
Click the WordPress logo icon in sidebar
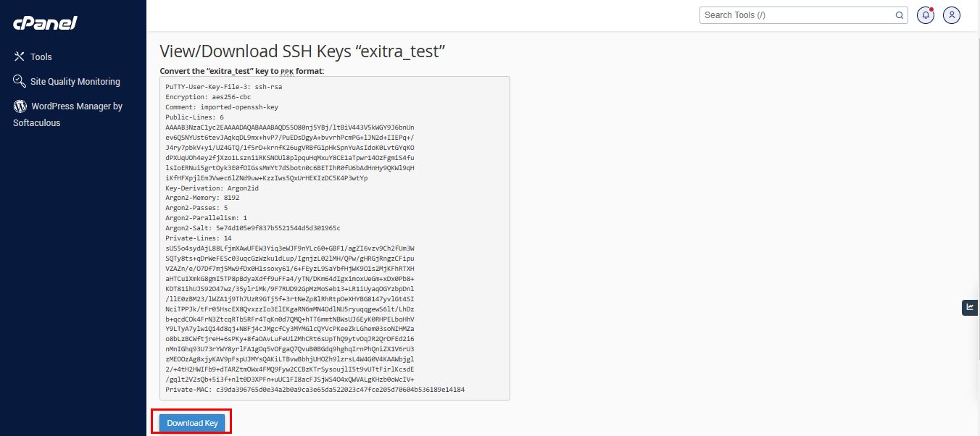[x=20, y=106]
